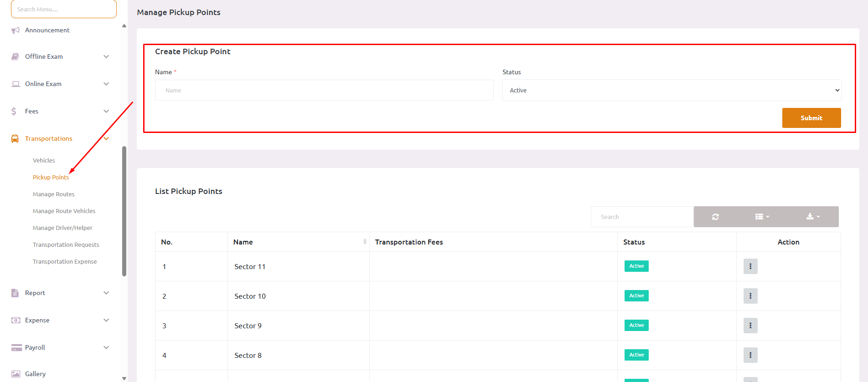Open the columns list view icon dropdown
Screen dimensions: 868x382
[762, 217]
